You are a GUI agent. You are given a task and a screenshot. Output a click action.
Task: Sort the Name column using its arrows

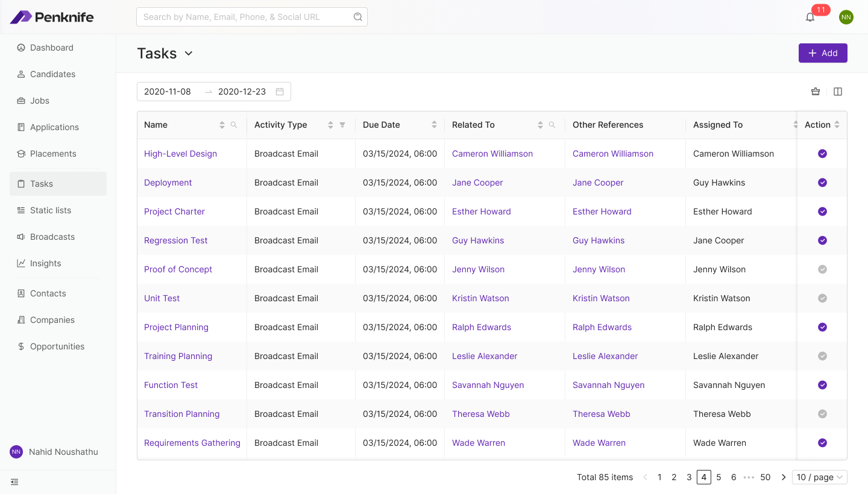[x=222, y=125]
